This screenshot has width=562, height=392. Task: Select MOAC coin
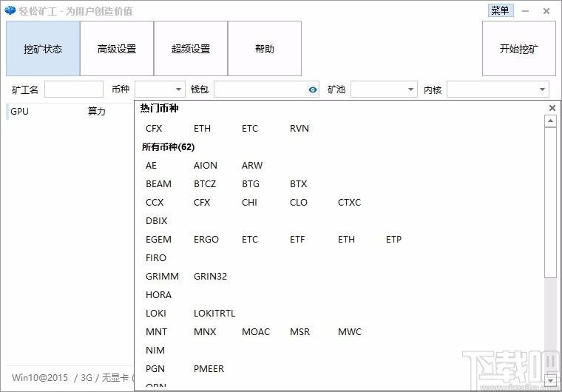(x=256, y=332)
